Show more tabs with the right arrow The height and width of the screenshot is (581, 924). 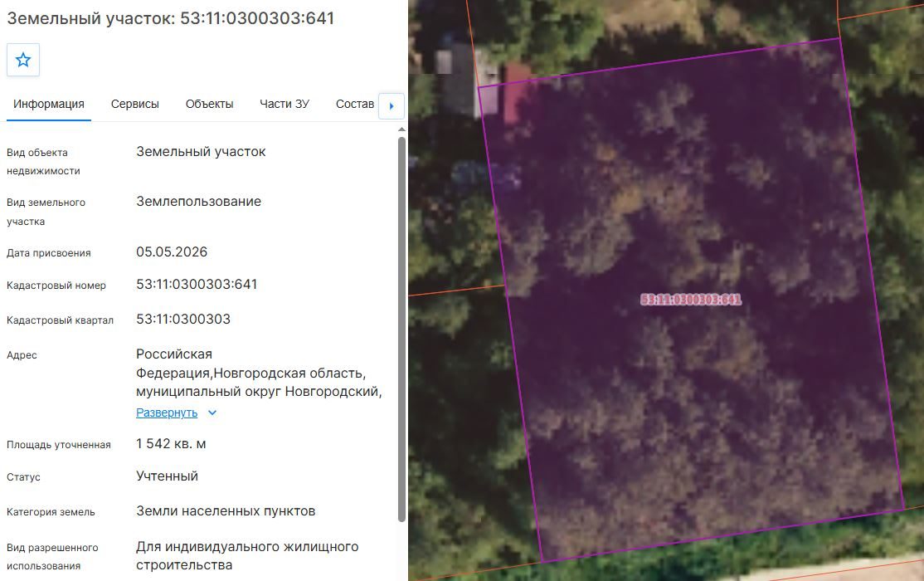[391, 106]
